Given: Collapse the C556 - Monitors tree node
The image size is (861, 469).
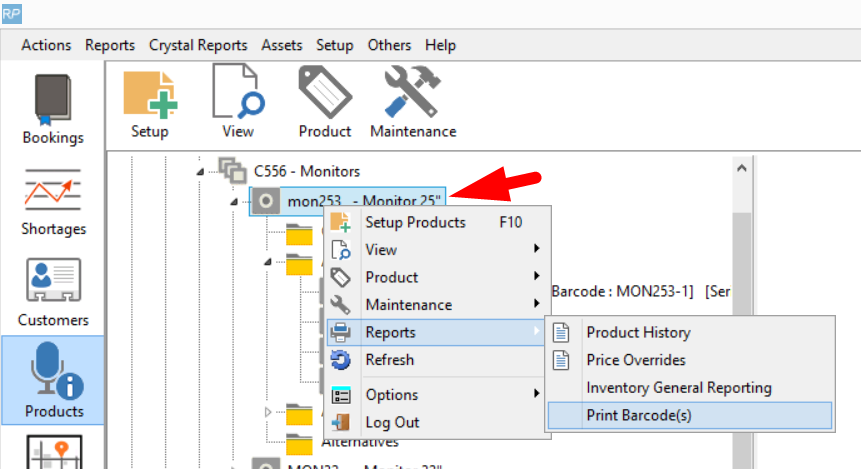Looking at the screenshot, I should pos(200,172).
